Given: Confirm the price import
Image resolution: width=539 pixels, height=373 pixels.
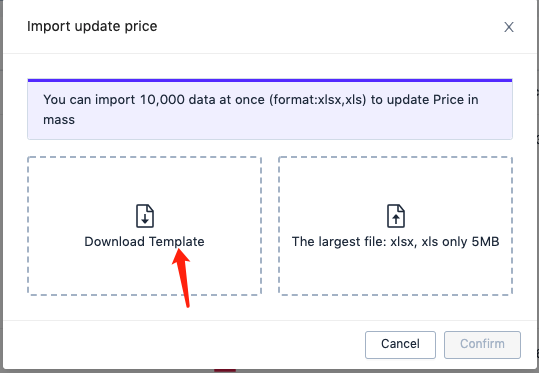Looking at the screenshot, I should tap(482, 344).
